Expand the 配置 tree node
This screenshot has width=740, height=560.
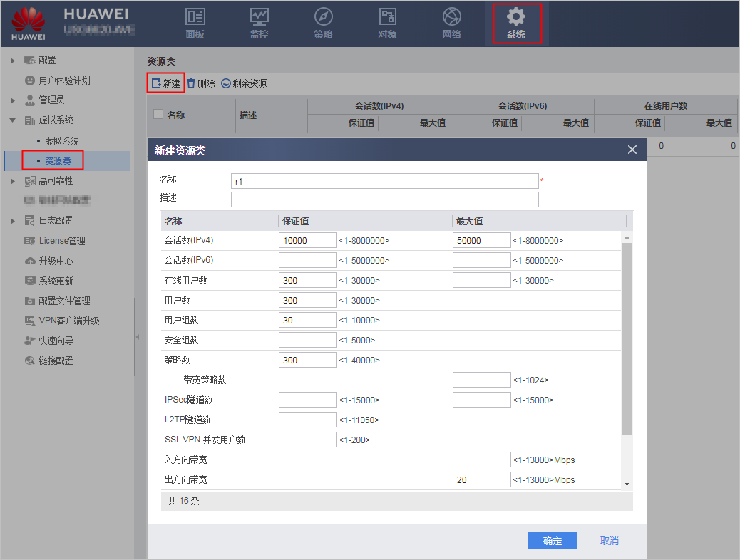coord(13,61)
